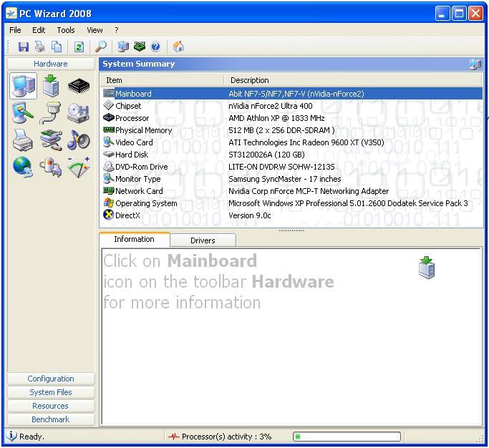This screenshot has width=489, height=448.
Task: Select the Mainboard row
Action: point(292,94)
